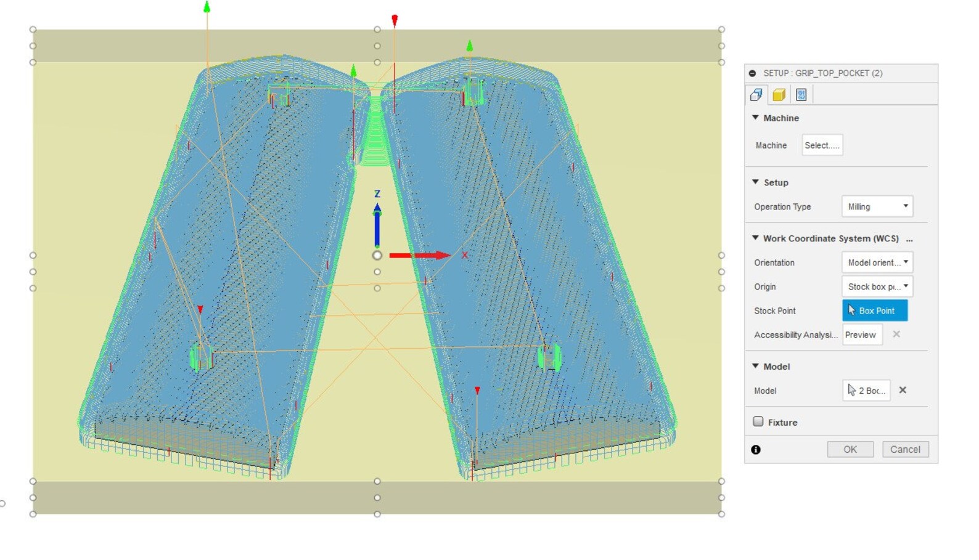Click the blue Z axis arrow
Image resolution: width=979 pixels, height=560 pixels.
click(x=377, y=226)
